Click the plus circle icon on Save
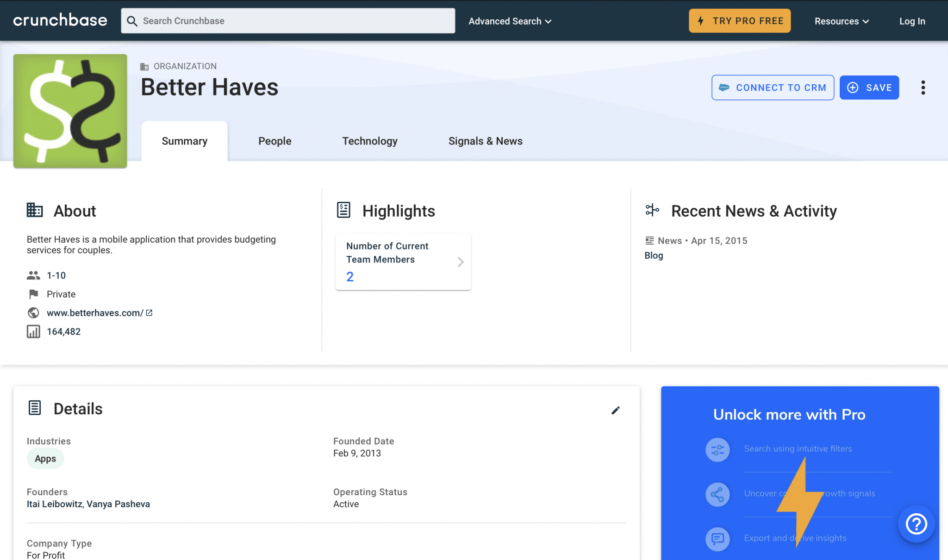This screenshot has width=948, height=560. pyautogui.click(x=853, y=87)
